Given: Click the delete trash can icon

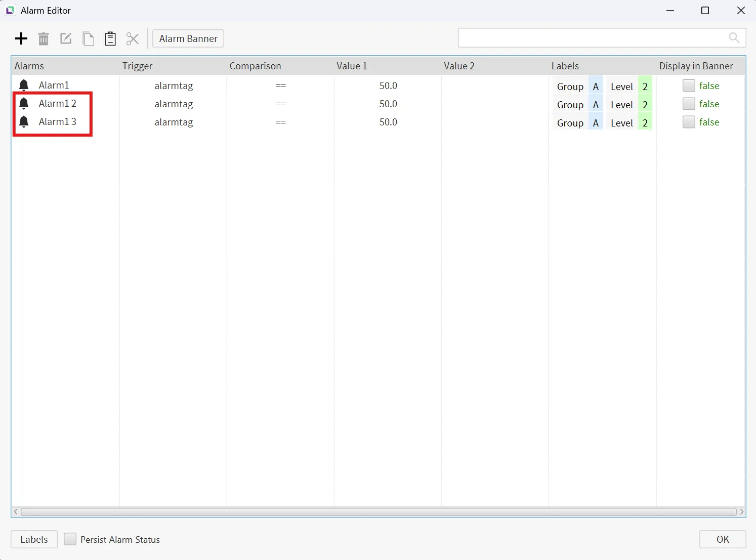Looking at the screenshot, I should point(44,39).
